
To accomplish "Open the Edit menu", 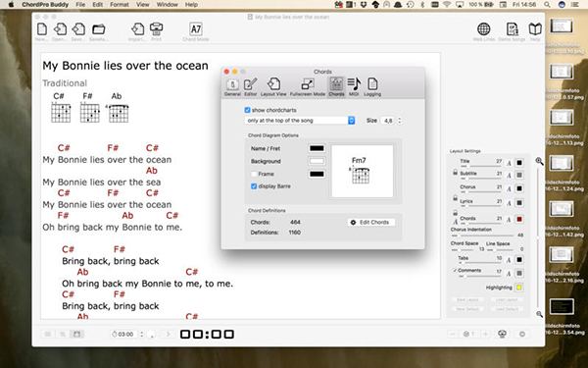I will (97, 5).
